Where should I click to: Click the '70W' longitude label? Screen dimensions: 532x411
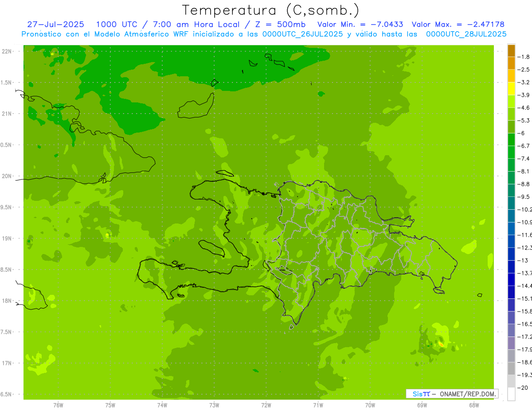(370, 405)
